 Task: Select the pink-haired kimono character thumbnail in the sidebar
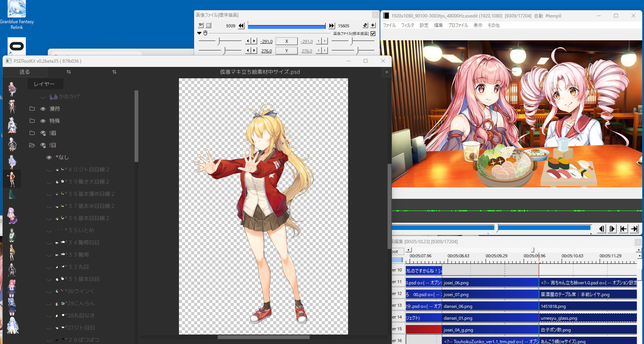[x=12, y=89]
